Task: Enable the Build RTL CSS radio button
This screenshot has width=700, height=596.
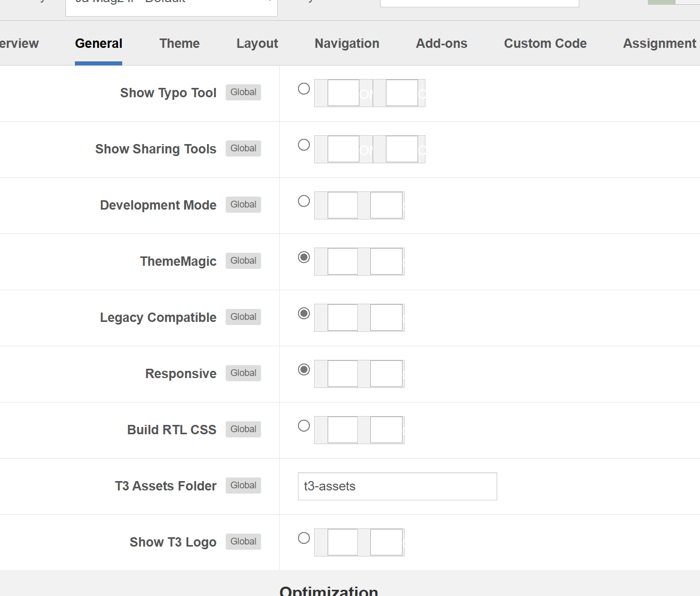Action: click(x=304, y=426)
